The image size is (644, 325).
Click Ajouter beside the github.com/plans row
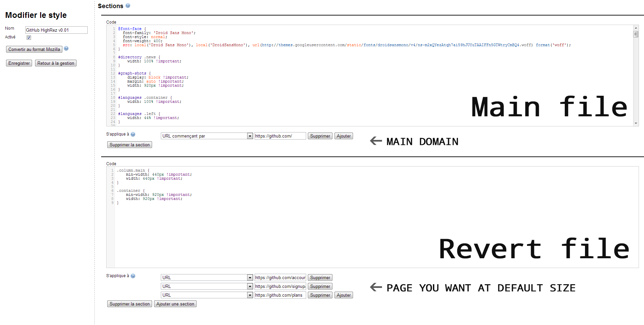344,295
